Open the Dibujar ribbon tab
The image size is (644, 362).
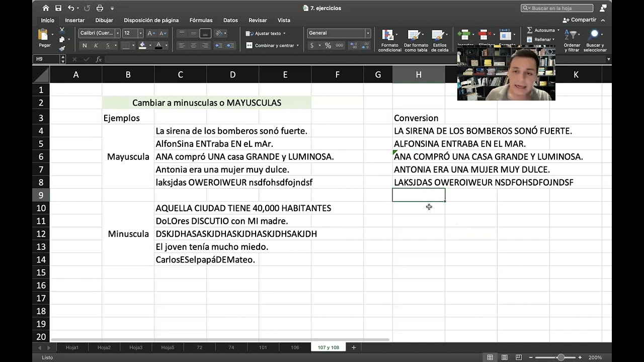coord(104,20)
